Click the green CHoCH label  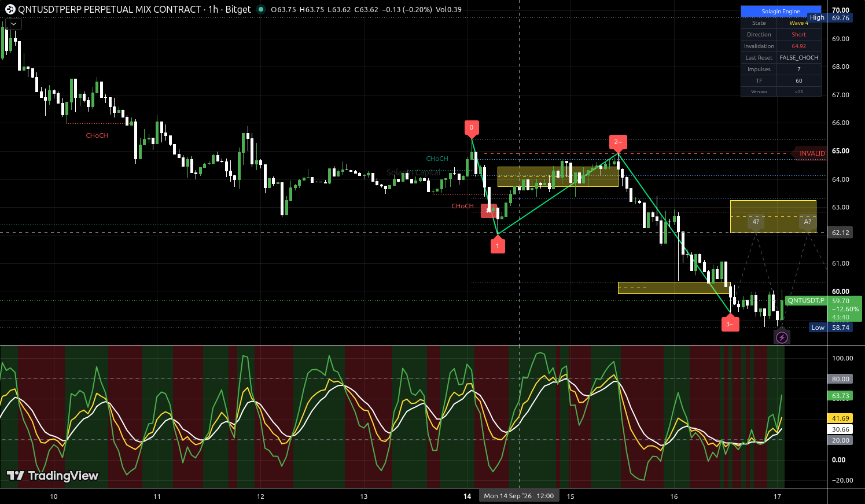coord(437,159)
